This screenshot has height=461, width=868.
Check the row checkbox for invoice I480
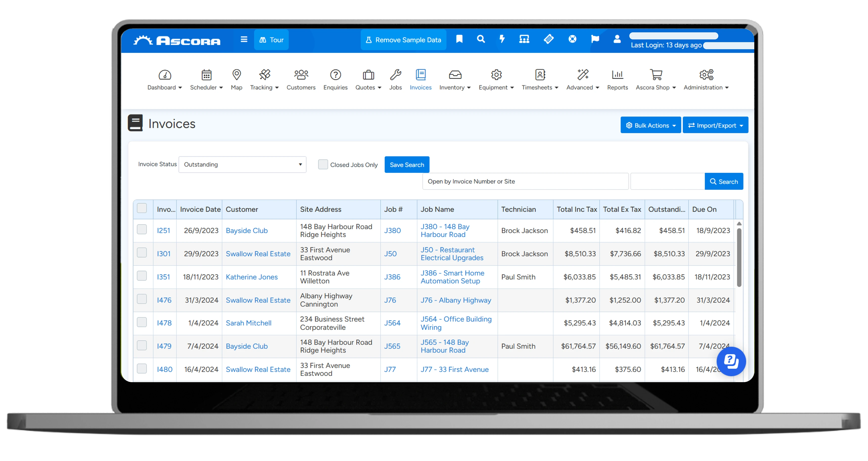(142, 369)
